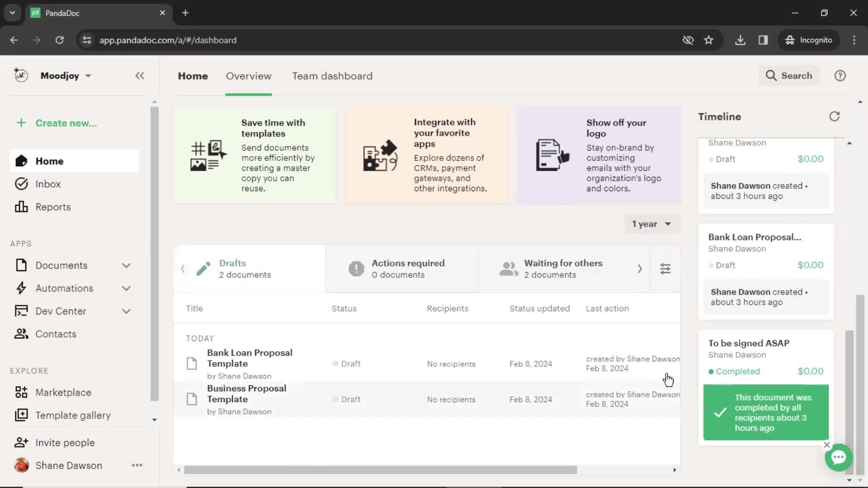Open Chrome three-dot menu
868x488 pixels.
(854, 40)
